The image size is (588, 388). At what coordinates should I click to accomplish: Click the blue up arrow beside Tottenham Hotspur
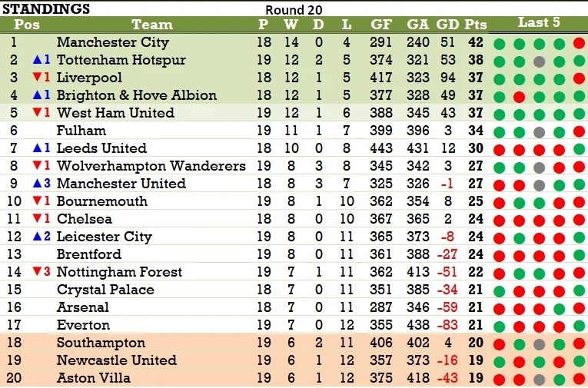point(37,60)
